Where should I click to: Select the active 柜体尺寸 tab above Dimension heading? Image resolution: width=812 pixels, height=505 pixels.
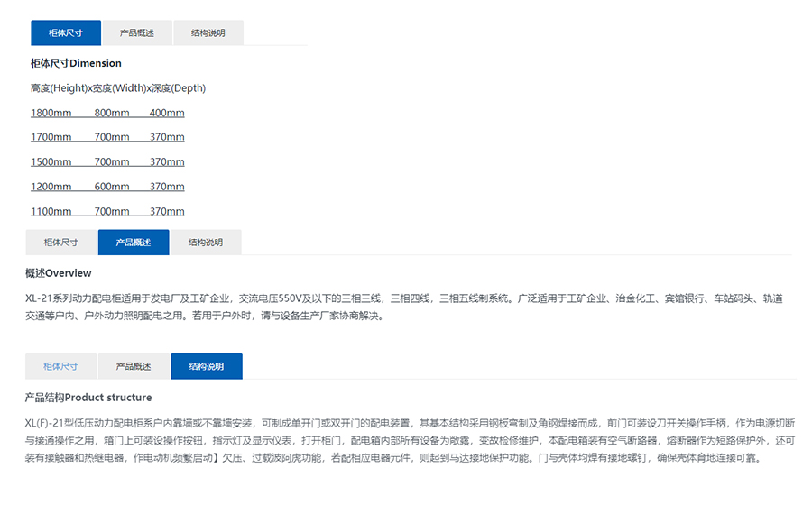(65, 33)
